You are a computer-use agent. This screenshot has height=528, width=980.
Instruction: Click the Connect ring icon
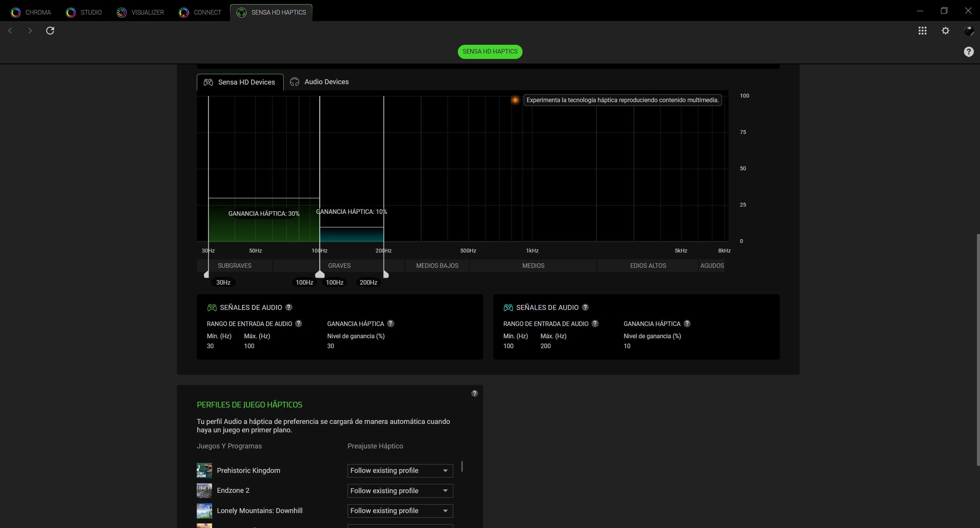click(184, 13)
